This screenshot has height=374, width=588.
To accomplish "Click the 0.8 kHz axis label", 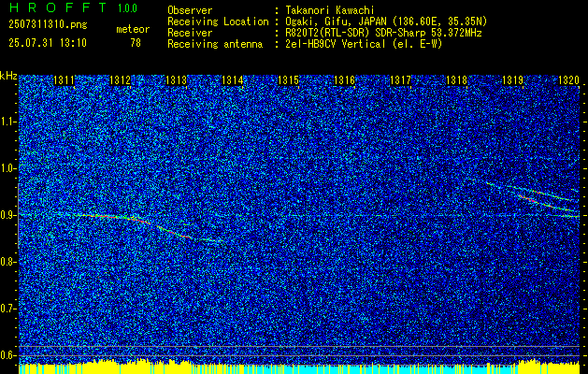I will [x=7, y=262].
